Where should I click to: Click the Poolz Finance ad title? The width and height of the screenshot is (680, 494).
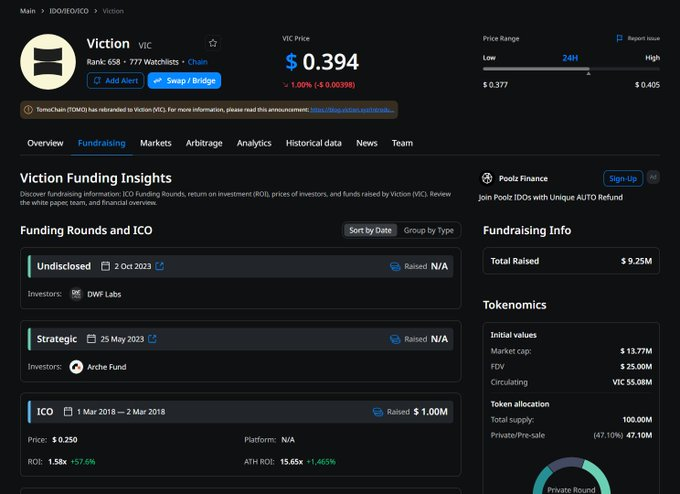523,178
